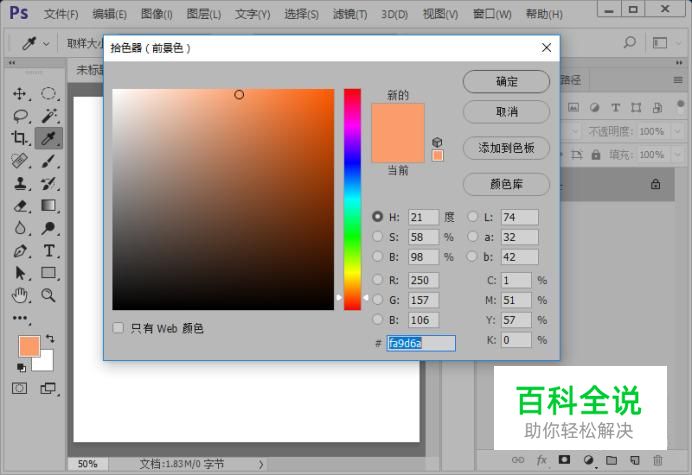Image resolution: width=692 pixels, height=475 pixels.
Task: Select the Lasso tool
Action: [20, 116]
